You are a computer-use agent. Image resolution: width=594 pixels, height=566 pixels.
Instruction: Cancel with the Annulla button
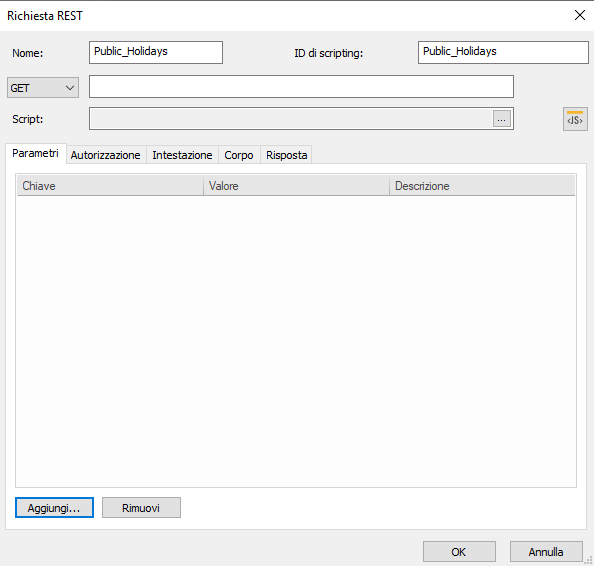click(546, 552)
